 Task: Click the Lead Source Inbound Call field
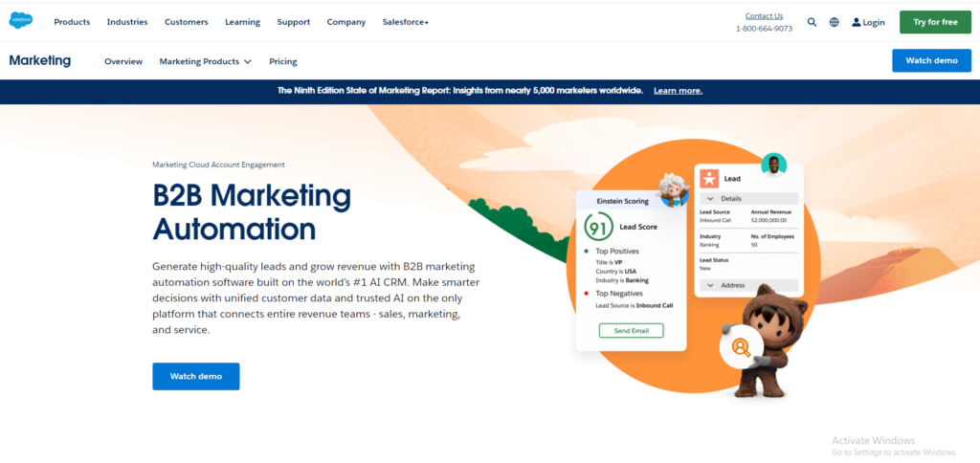point(715,216)
